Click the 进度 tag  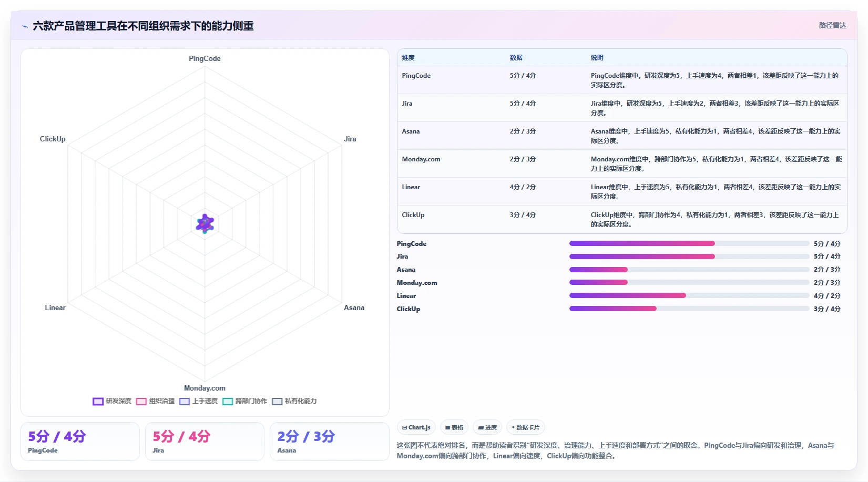coord(487,427)
